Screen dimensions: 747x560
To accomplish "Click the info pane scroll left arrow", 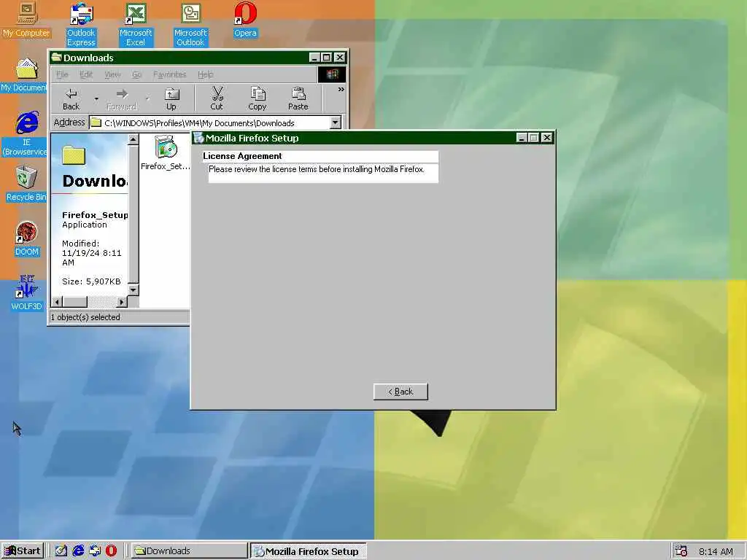I will pos(57,302).
